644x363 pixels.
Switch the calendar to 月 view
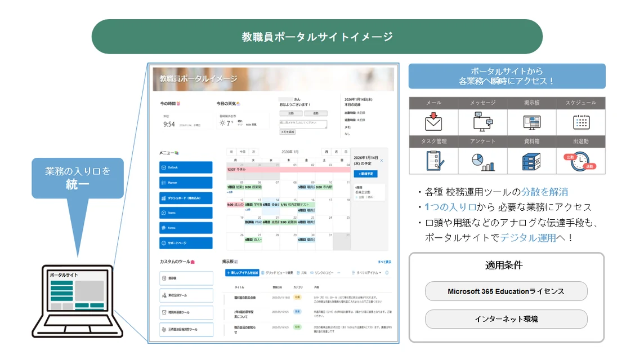pyautogui.click(x=327, y=152)
